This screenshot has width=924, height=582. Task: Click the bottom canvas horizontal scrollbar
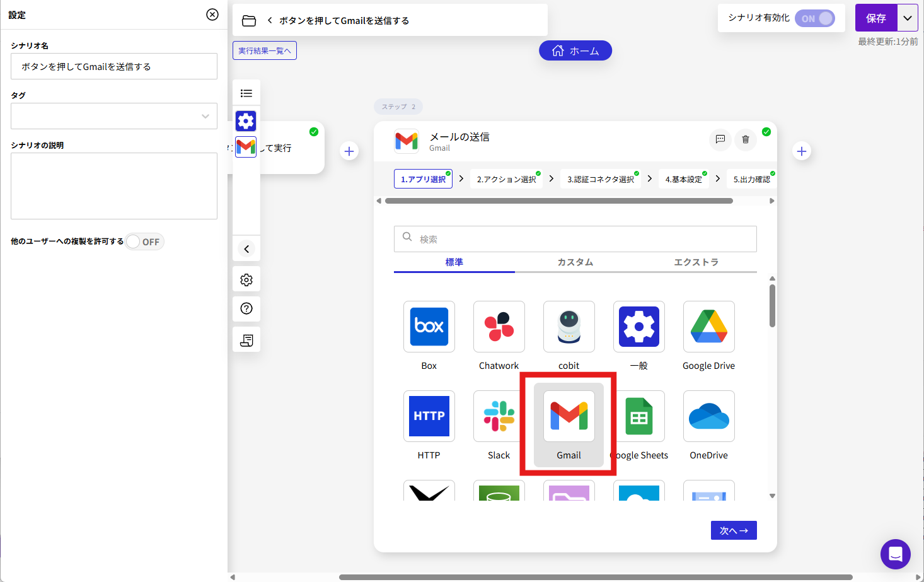pyautogui.click(x=596, y=577)
